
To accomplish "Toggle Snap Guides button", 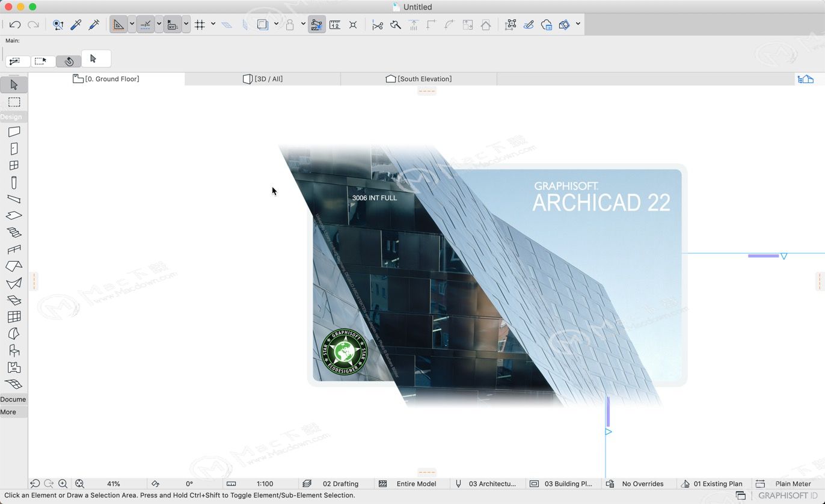I will pos(145,25).
